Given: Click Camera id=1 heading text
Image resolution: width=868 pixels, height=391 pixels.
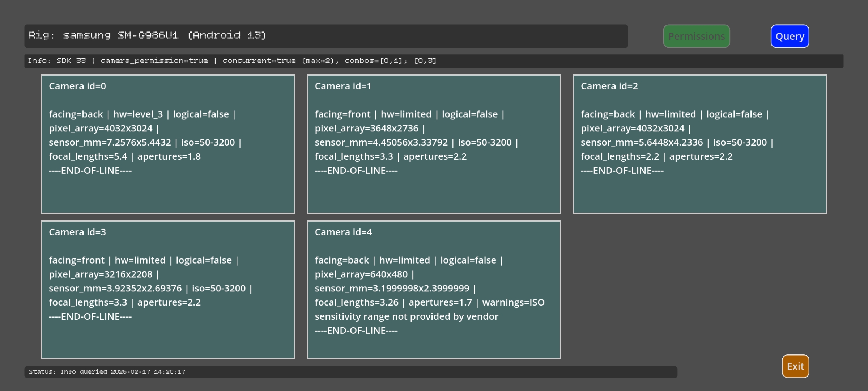Looking at the screenshot, I should (x=343, y=86).
